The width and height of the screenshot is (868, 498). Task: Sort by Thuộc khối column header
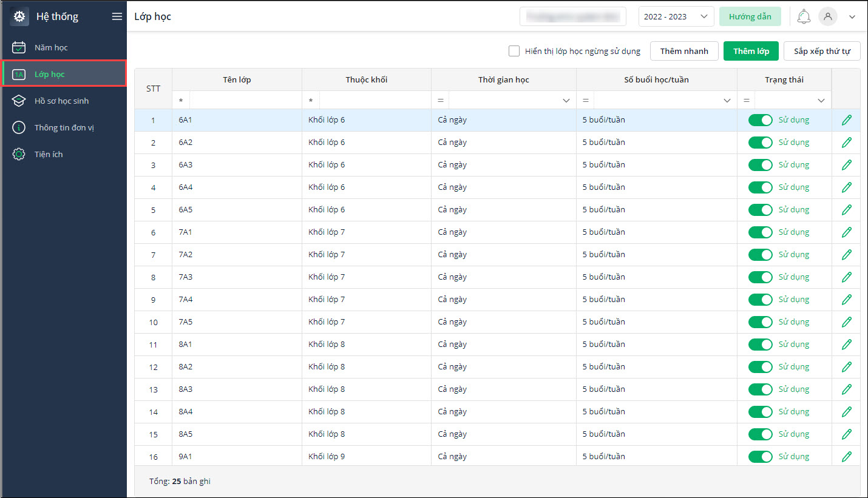pos(367,79)
